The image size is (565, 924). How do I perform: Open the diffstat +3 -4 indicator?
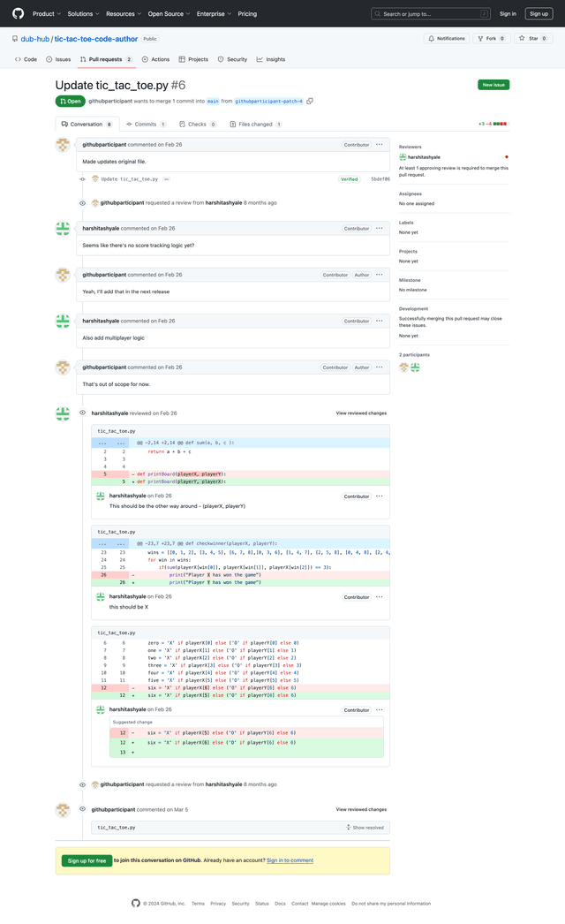pyautogui.click(x=493, y=125)
